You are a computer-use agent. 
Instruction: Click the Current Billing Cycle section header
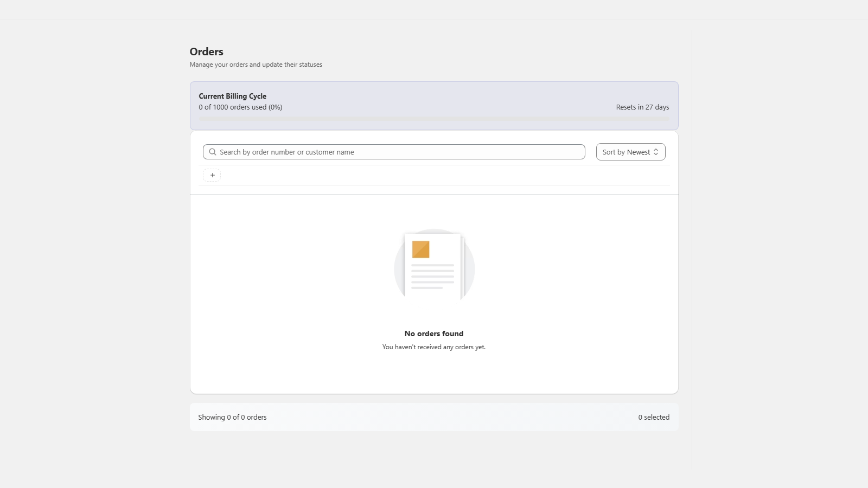(233, 96)
